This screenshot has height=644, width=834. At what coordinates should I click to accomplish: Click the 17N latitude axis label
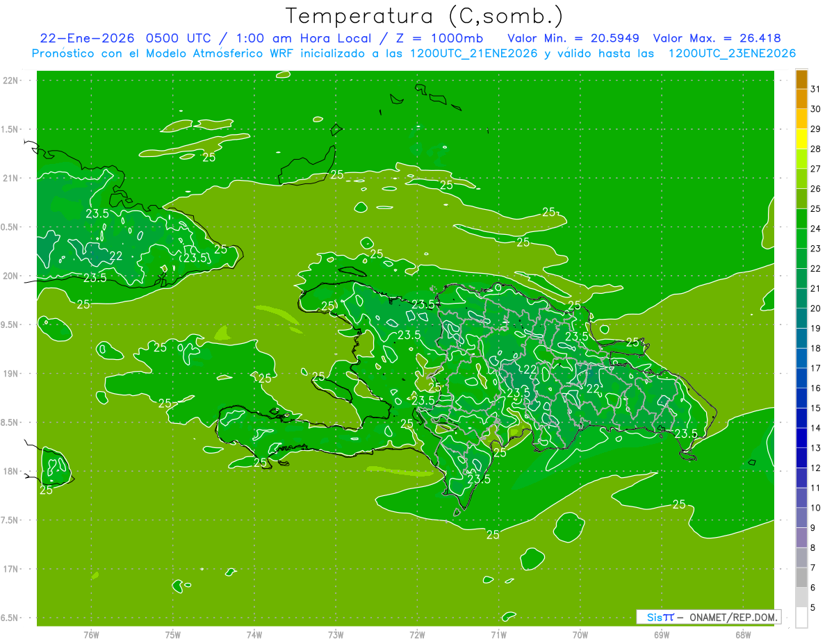(11, 569)
